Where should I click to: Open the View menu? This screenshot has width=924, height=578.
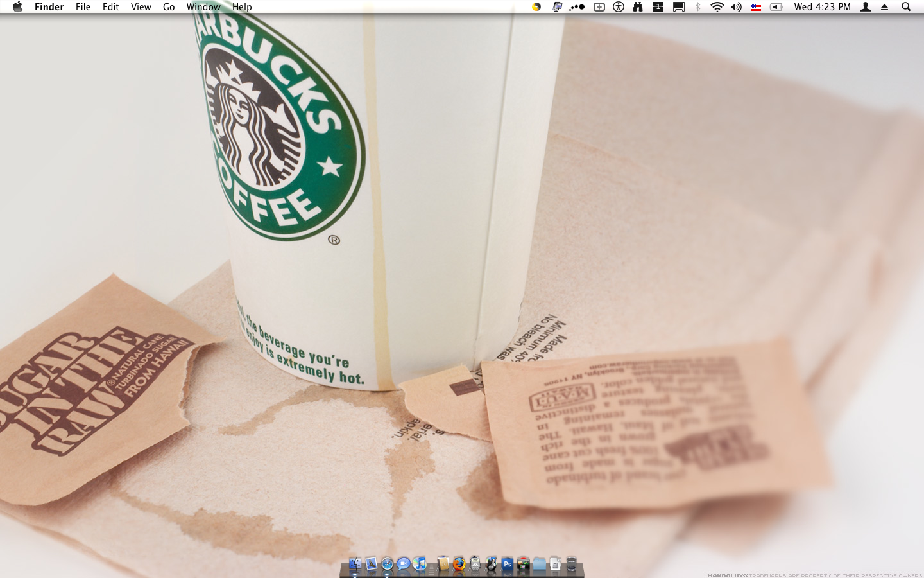point(141,7)
